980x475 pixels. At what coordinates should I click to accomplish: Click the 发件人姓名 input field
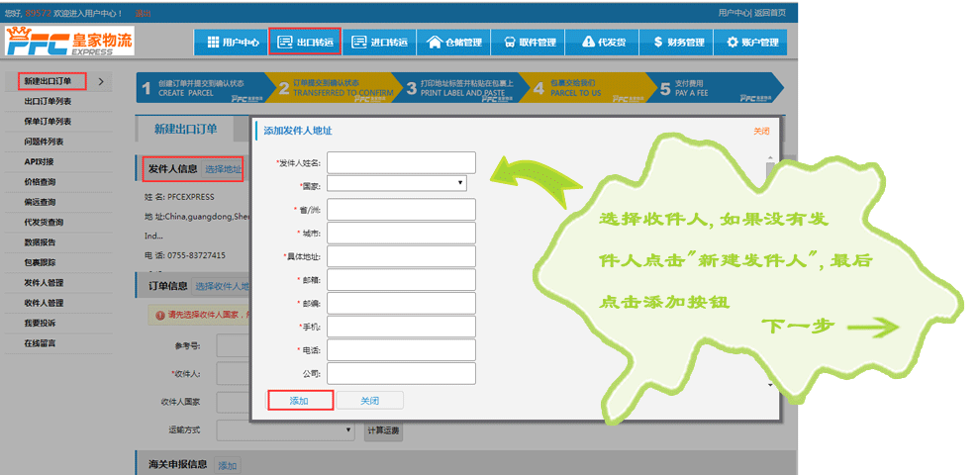(401, 162)
